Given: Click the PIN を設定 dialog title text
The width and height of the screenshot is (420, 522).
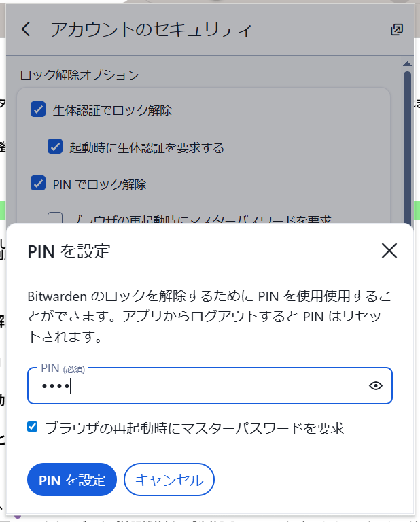Looking at the screenshot, I should [x=69, y=251].
